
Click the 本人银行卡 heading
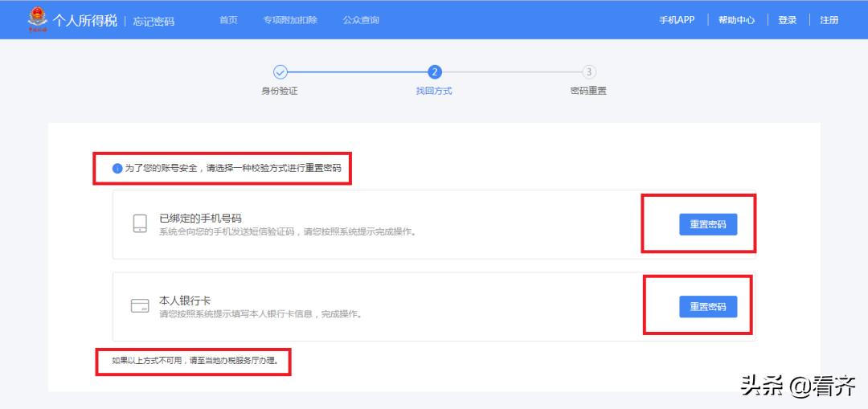[185, 301]
